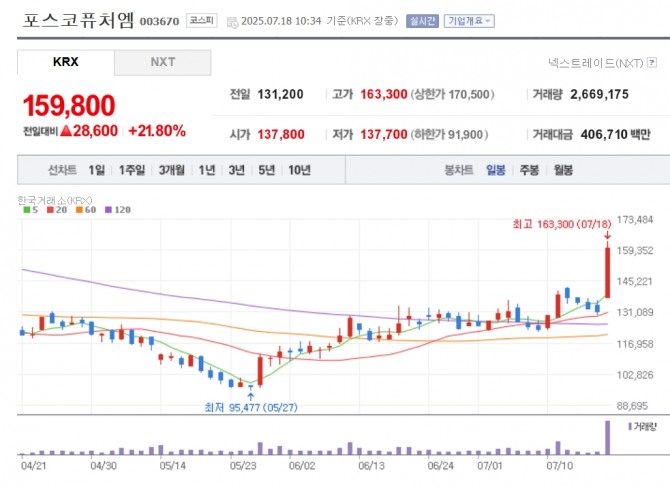This screenshot has height=487, width=670.
Task: Click the 최저 95,477 (05/27) chart label
Action: (x=251, y=407)
